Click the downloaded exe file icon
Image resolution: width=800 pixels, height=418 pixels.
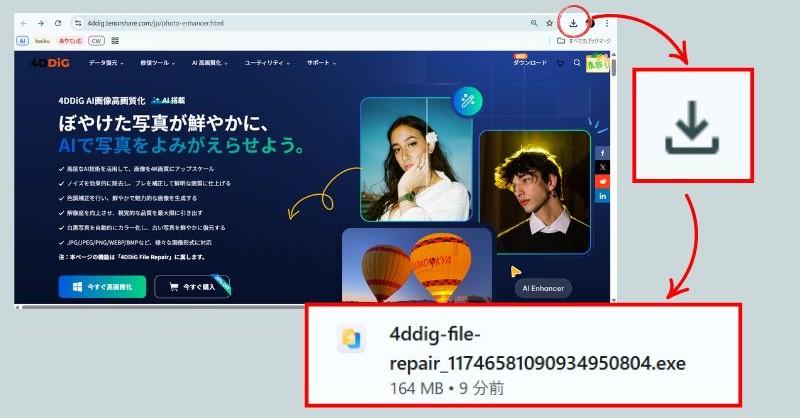[x=351, y=338]
